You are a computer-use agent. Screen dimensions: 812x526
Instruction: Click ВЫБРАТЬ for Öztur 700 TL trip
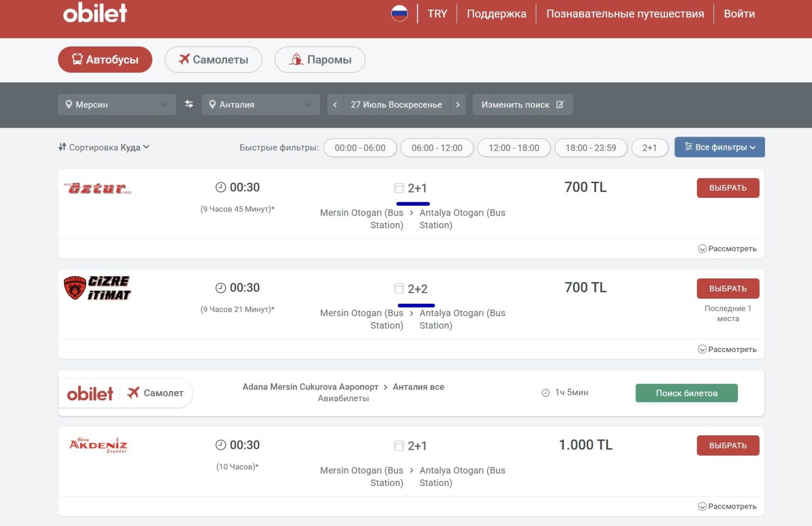click(728, 188)
